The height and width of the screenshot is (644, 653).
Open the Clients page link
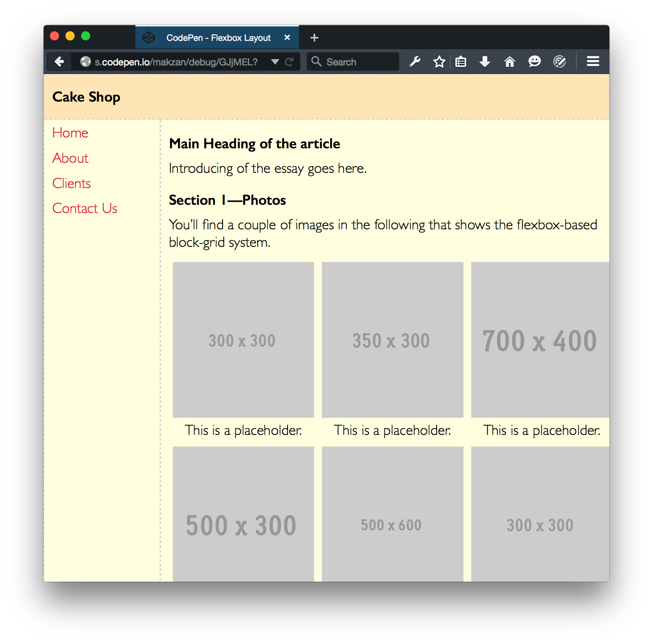click(x=72, y=183)
